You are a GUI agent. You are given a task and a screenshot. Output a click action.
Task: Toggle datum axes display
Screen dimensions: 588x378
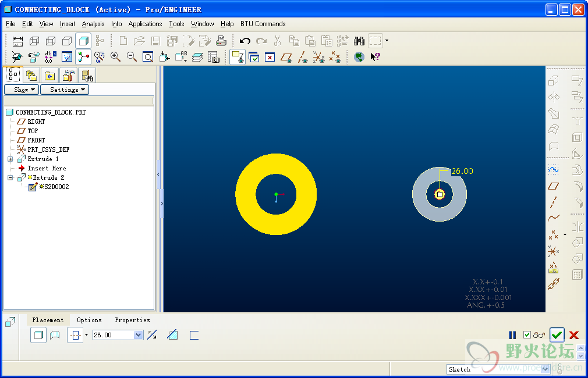point(303,57)
